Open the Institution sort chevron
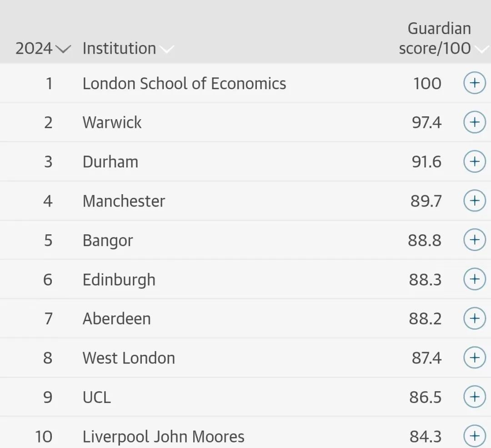Screen dimensions: 491x448 tap(166, 49)
